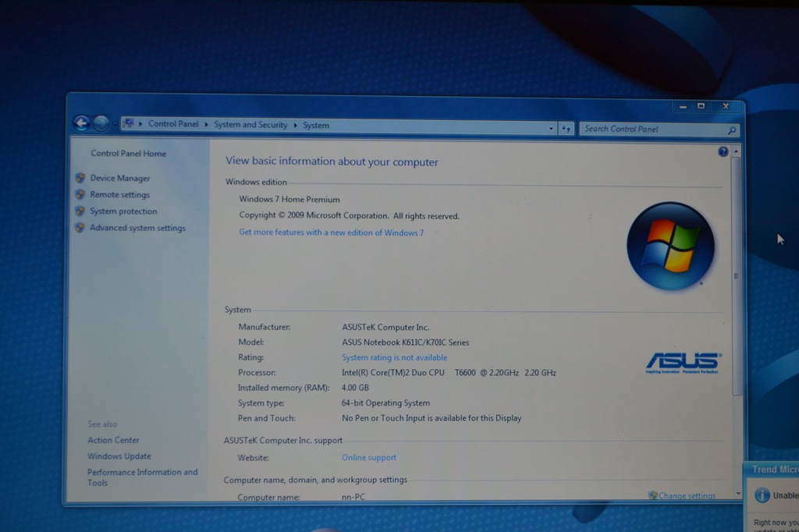799x532 pixels.
Task: Click Get more features with new edition link
Action: (331, 232)
